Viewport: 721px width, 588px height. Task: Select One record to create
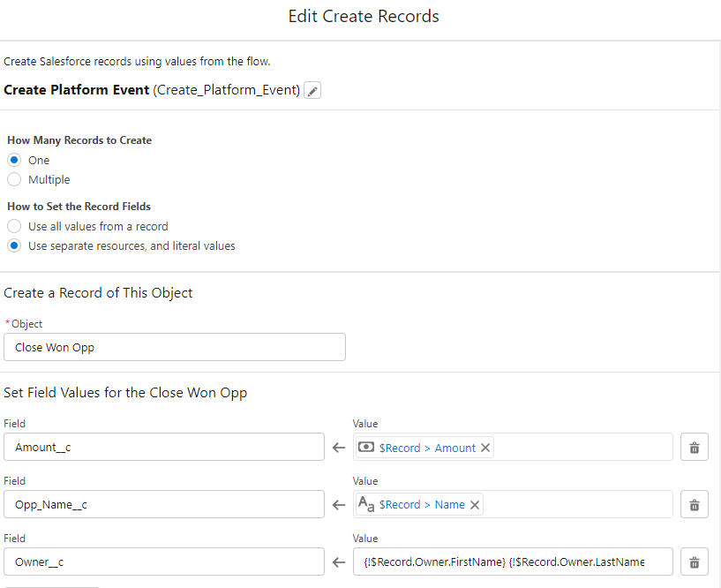point(14,161)
